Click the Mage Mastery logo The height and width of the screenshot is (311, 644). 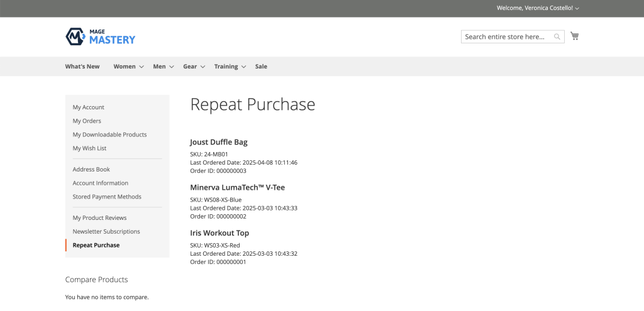[100, 36]
